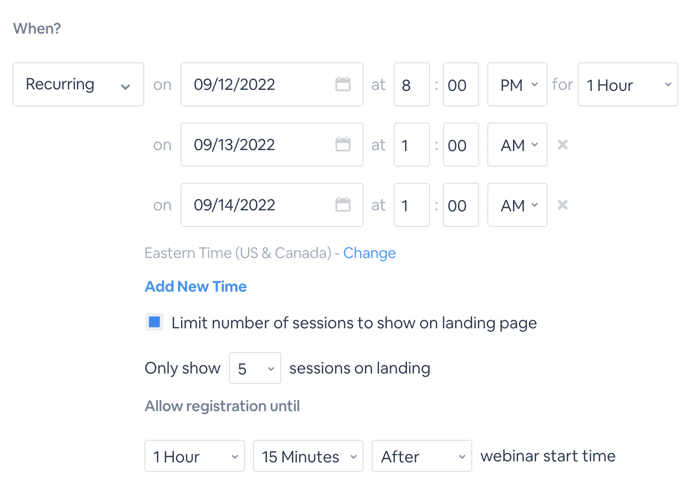Image resolution: width=688 pixels, height=495 pixels.
Task: Open the After webinar start dropdown
Action: click(422, 456)
